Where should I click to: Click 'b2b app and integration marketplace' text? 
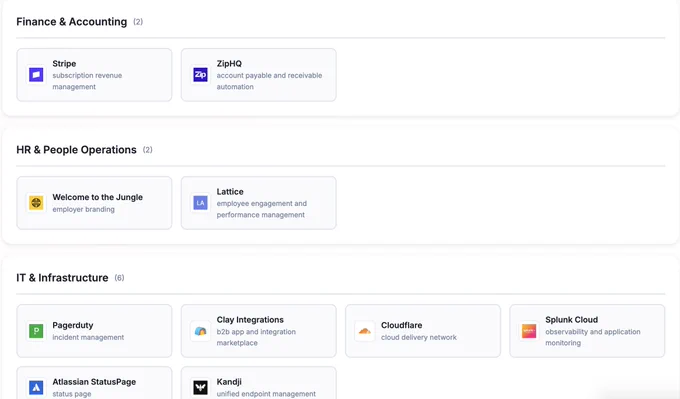[256, 337]
